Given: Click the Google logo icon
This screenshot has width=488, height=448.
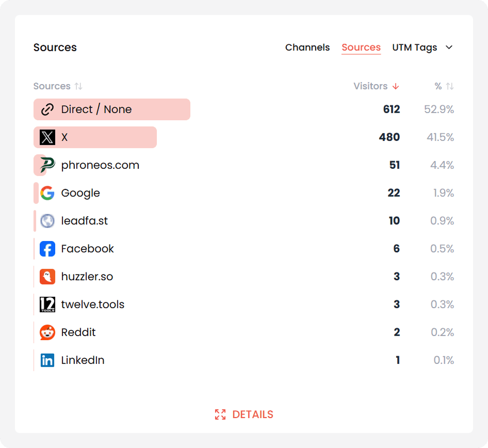Looking at the screenshot, I should [x=47, y=193].
